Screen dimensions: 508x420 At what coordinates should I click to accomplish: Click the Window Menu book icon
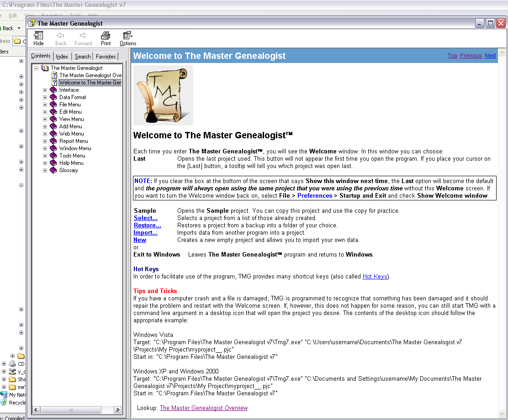[x=53, y=148]
